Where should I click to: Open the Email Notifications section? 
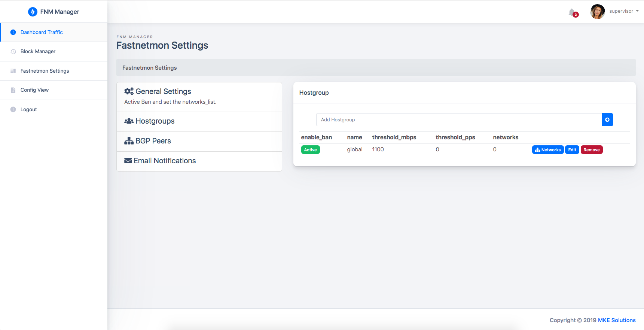coord(199,161)
